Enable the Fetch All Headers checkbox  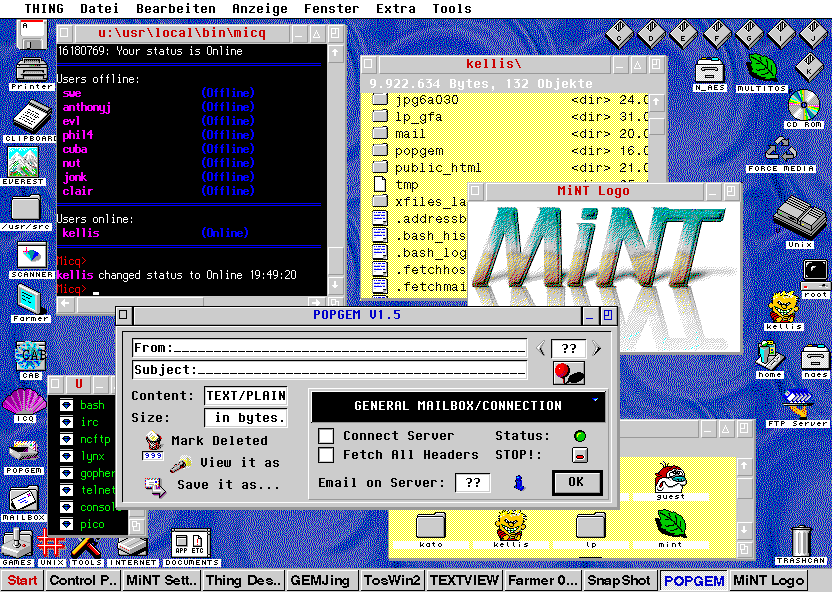(x=326, y=455)
